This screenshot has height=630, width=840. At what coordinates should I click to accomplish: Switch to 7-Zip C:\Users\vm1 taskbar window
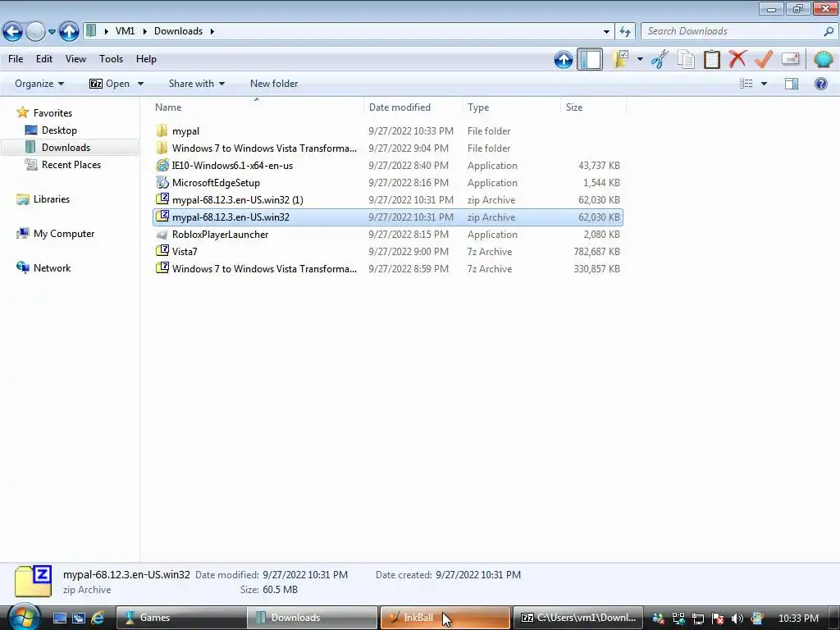pos(577,618)
